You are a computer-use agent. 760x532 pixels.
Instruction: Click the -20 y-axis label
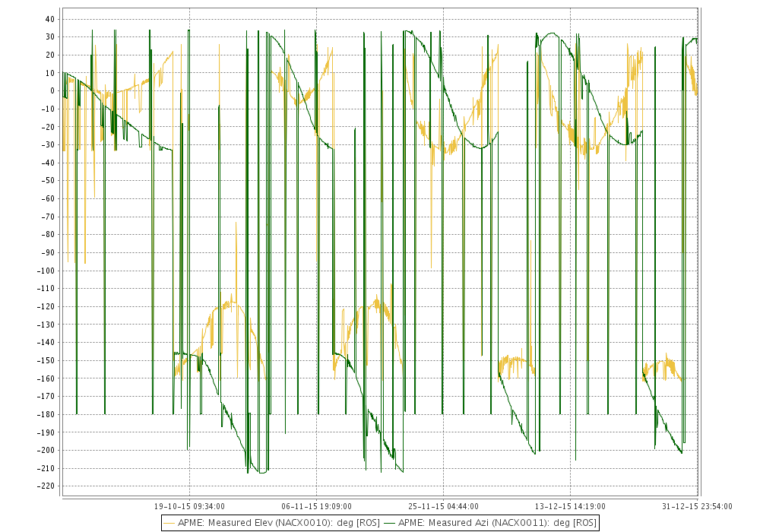pyautogui.click(x=48, y=127)
